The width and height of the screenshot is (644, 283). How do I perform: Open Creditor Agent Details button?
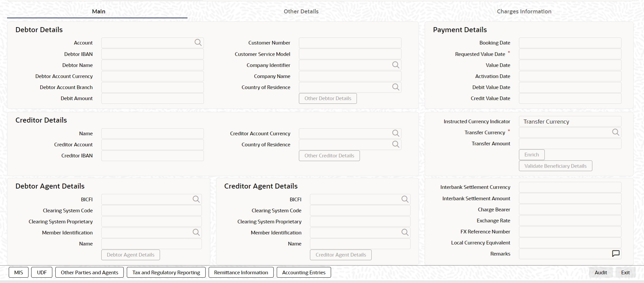click(x=341, y=255)
